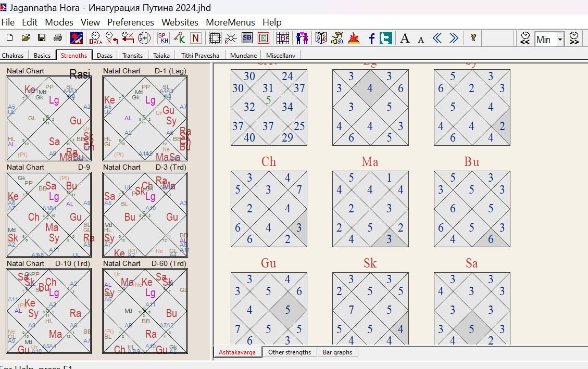Click the fire homam icon
The image size is (588, 369).
coord(354,38)
